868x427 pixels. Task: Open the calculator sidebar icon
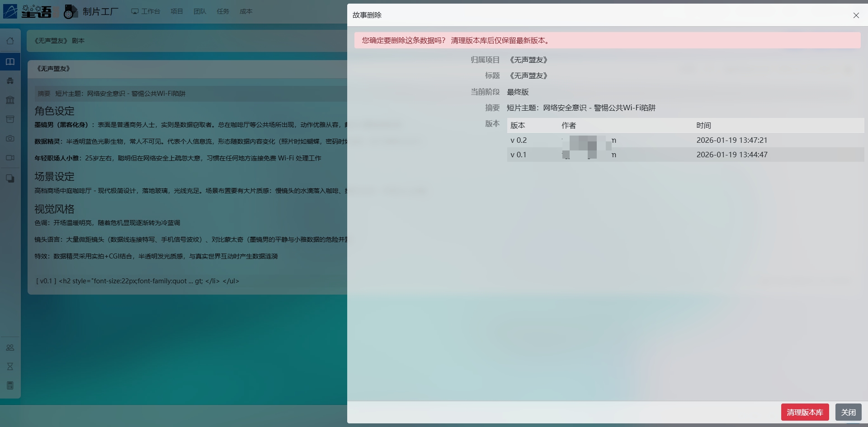click(10, 385)
